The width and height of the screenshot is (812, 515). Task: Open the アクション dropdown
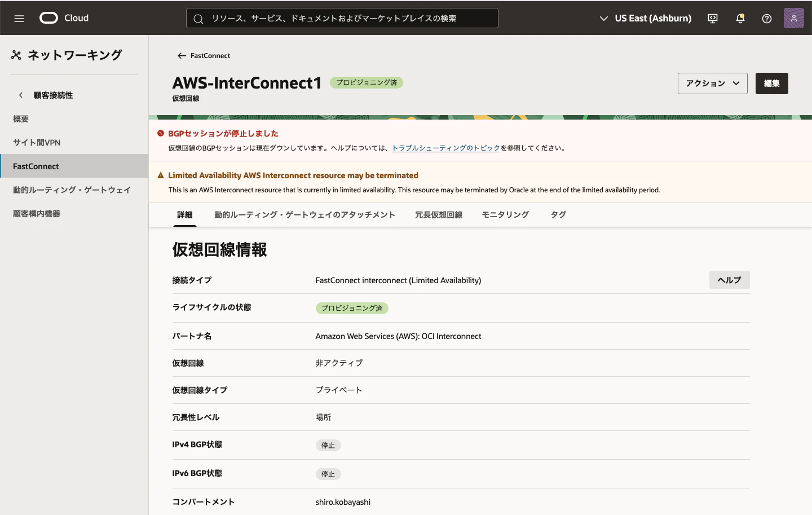tap(713, 83)
